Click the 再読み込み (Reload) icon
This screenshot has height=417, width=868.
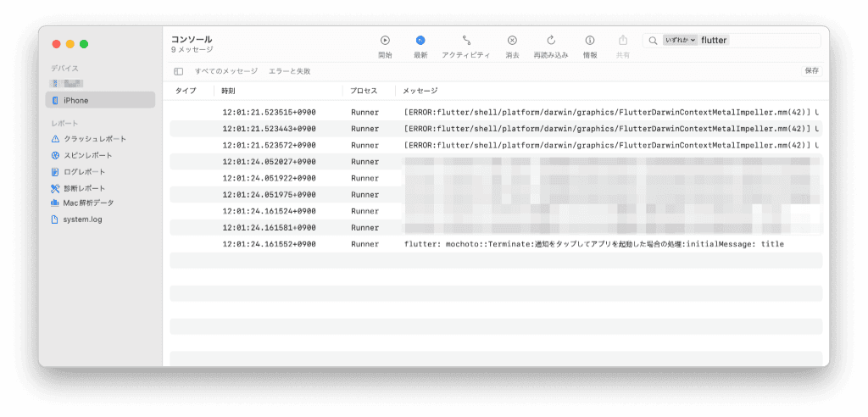tap(551, 40)
